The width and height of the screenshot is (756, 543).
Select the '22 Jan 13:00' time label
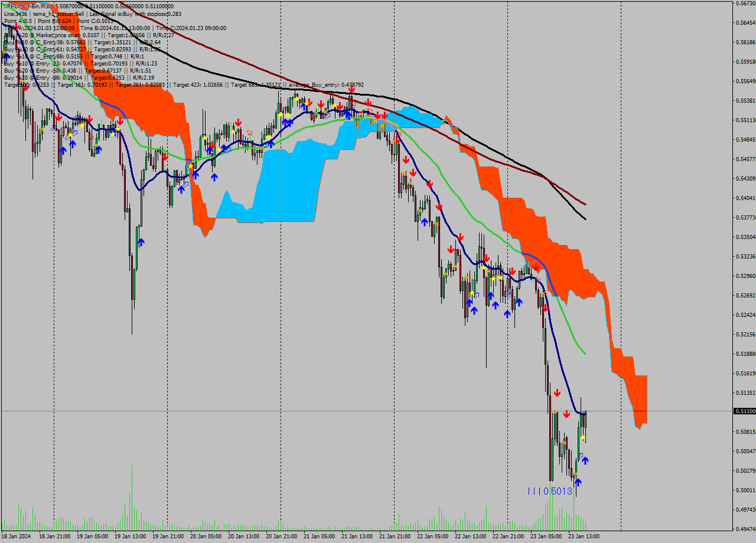[470, 536]
